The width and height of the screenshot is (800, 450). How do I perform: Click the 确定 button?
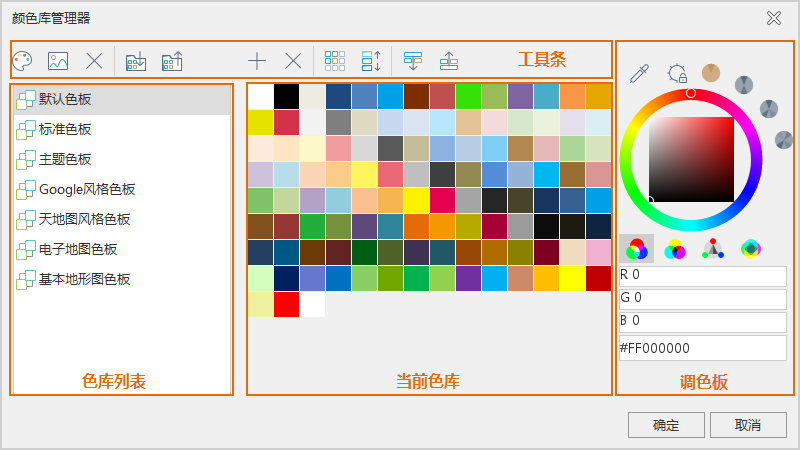665,425
